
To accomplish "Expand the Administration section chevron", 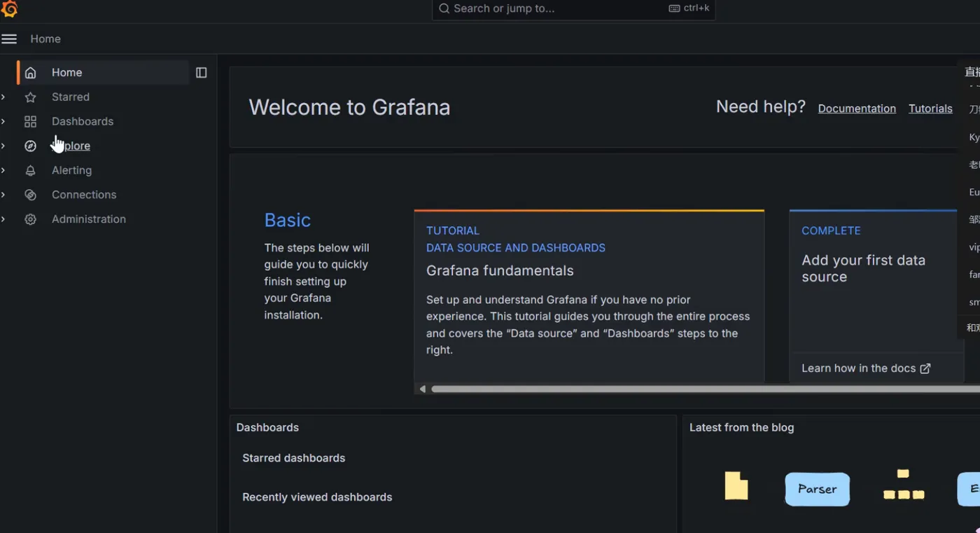I will click(3, 220).
